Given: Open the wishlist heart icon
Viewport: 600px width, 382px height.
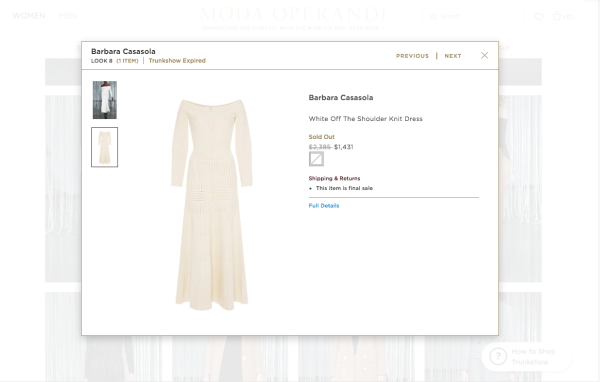Looking at the screenshot, I should click(x=539, y=16).
